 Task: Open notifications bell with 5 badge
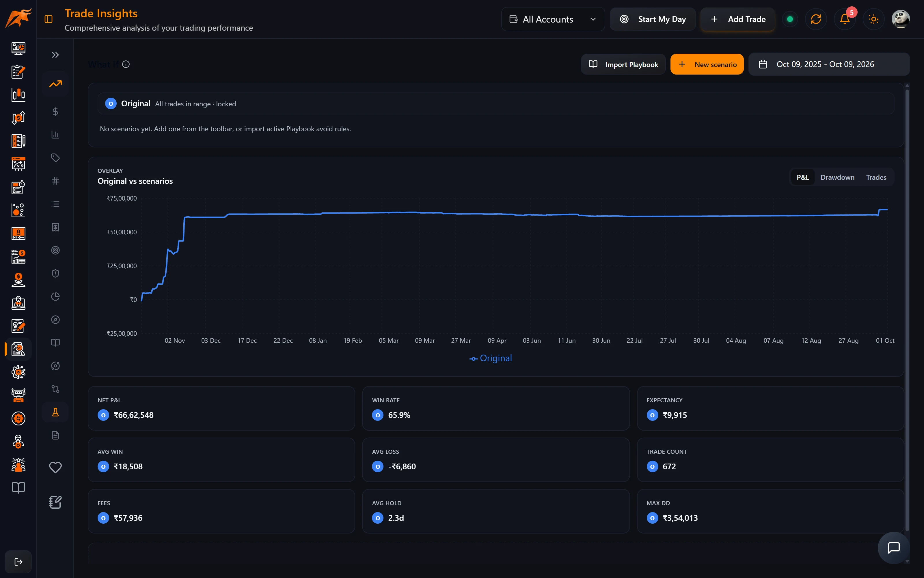845,19
